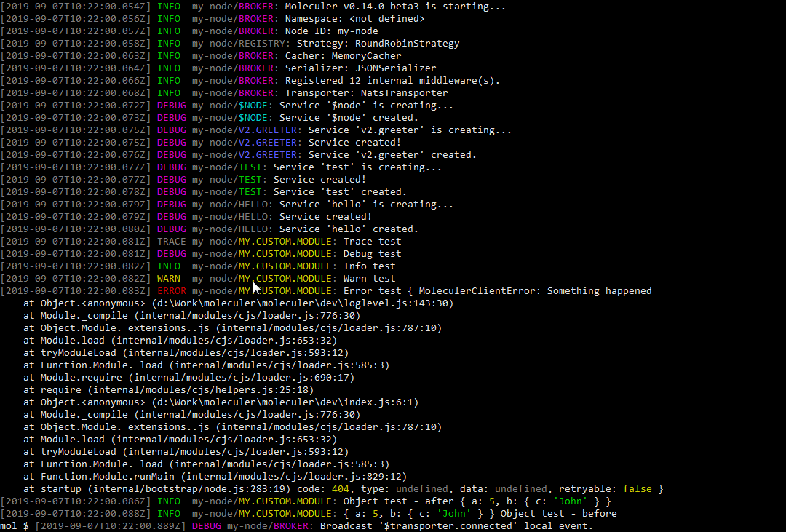Select 'at startup (internal/bootstrap/node.js:283:19)' text
This screenshot has height=532, width=786.
(x=157, y=489)
